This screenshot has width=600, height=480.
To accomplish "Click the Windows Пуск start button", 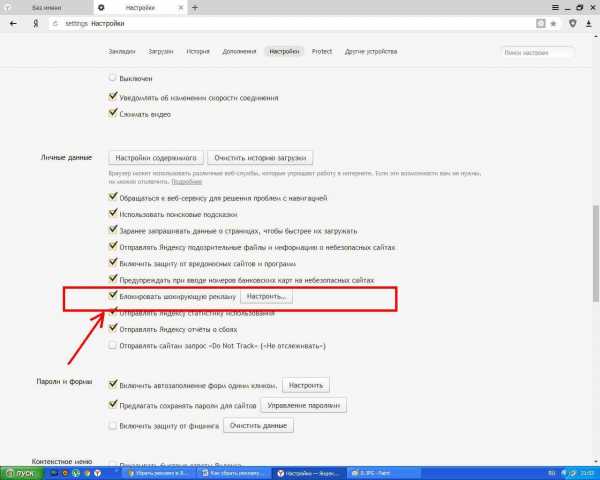I will point(21,473).
